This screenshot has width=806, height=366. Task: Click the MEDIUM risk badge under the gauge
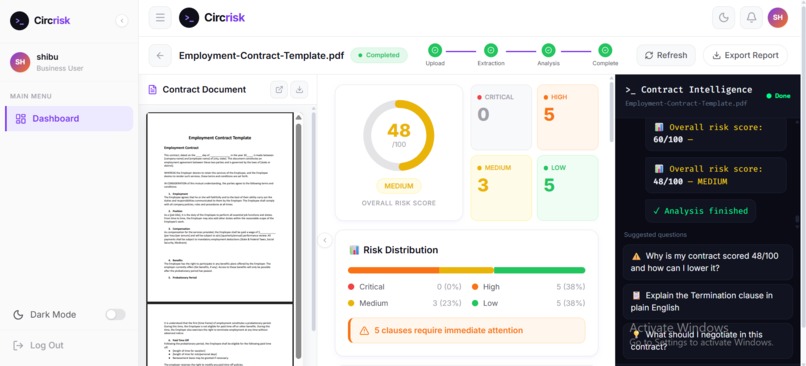pos(398,186)
